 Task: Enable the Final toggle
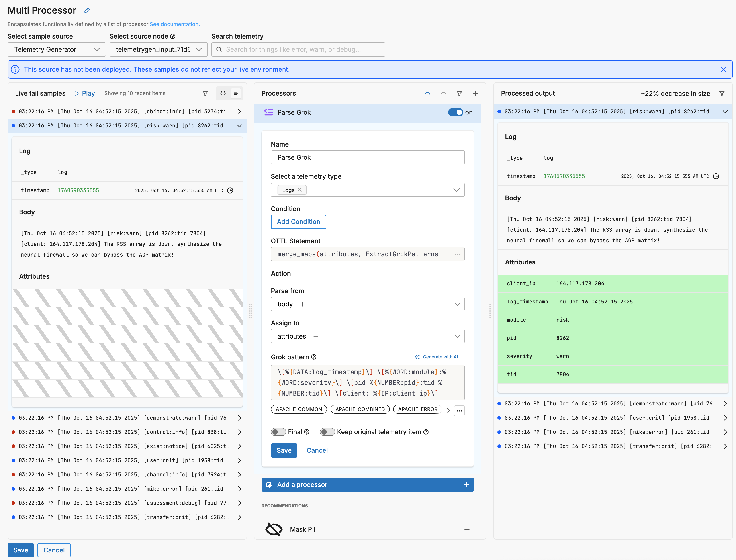click(278, 432)
